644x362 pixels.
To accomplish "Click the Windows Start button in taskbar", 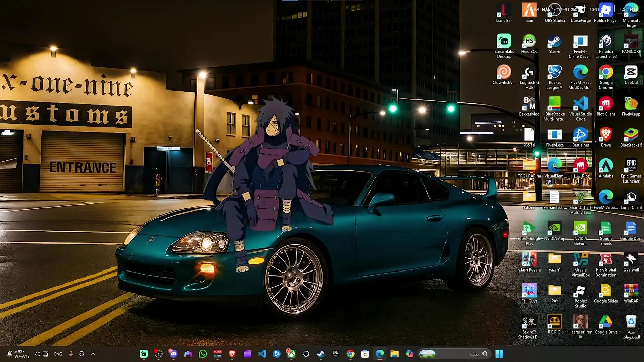I will 499,354.
